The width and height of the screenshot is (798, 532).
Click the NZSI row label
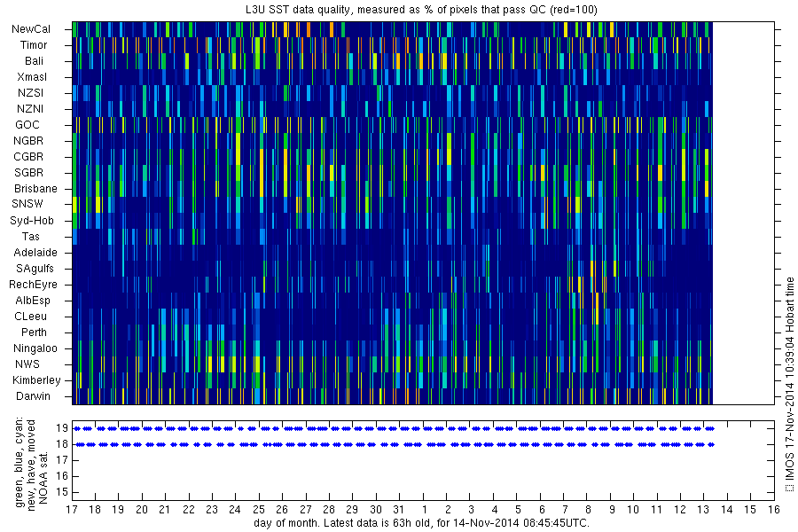coord(30,92)
